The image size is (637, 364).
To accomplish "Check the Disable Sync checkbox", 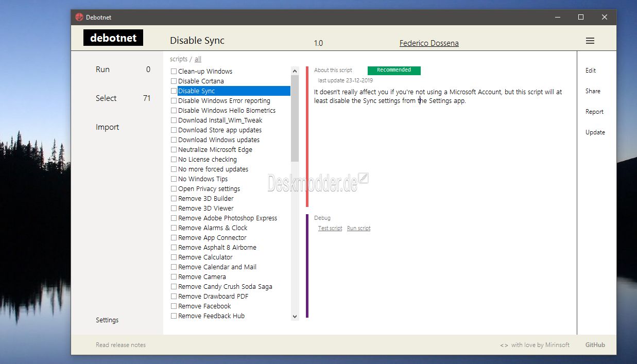I will point(174,91).
